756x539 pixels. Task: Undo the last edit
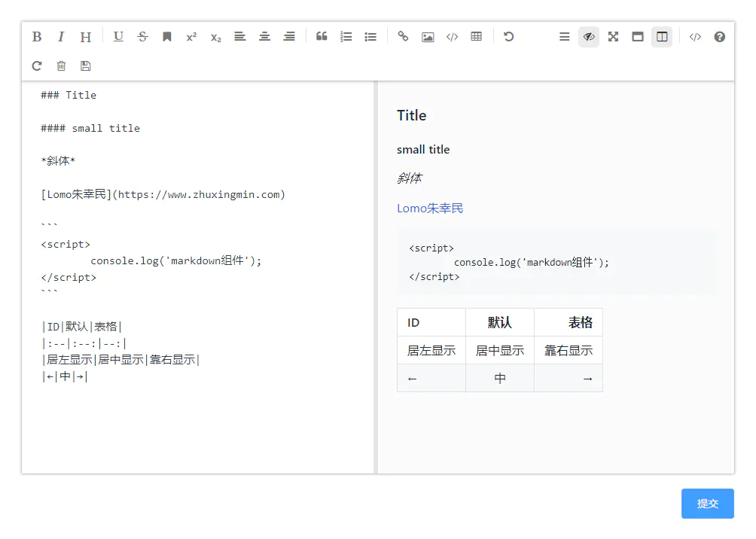[x=509, y=37]
